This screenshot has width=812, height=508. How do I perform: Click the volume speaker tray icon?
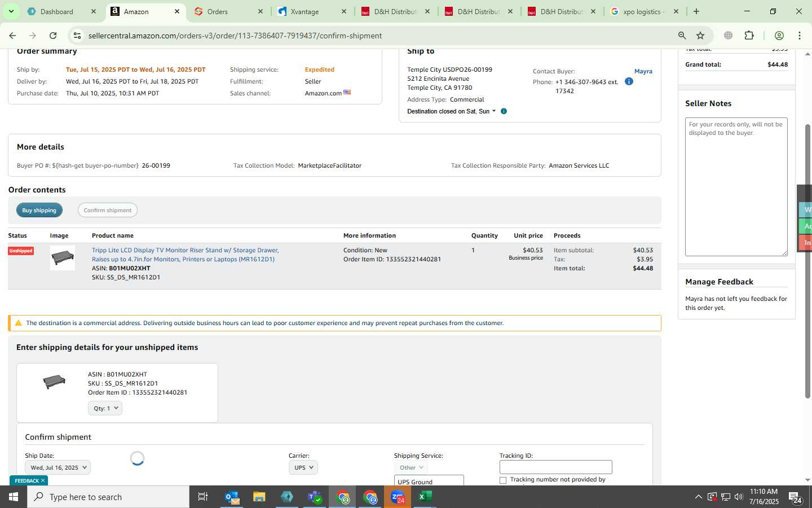(x=739, y=497)
